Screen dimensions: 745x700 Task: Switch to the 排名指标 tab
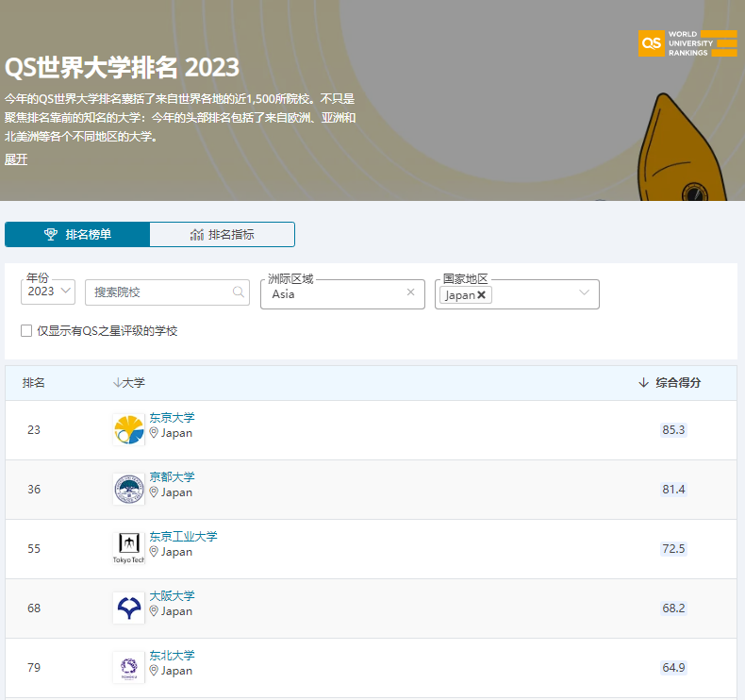[222, 234]
